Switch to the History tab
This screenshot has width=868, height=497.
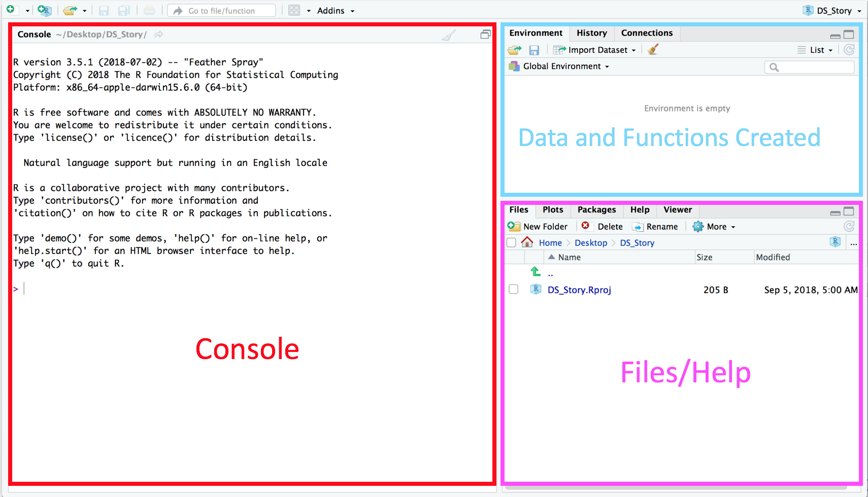coord(591,33)
